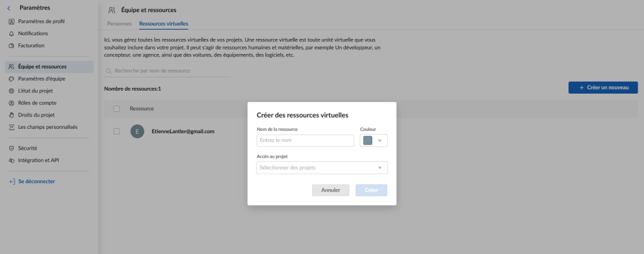Click the Droits du projet hand icon
The width and height of the screenshot is (644, 254).
[11, 115]
